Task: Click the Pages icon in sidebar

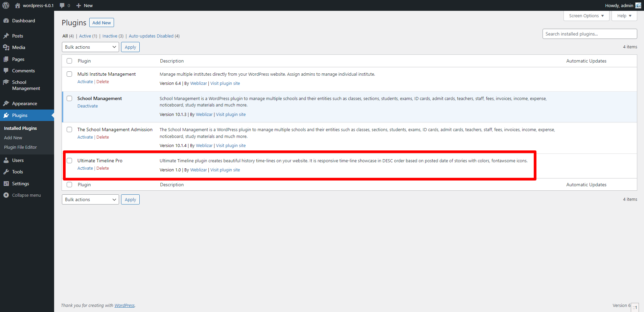Action: click(x=6, y=59)
